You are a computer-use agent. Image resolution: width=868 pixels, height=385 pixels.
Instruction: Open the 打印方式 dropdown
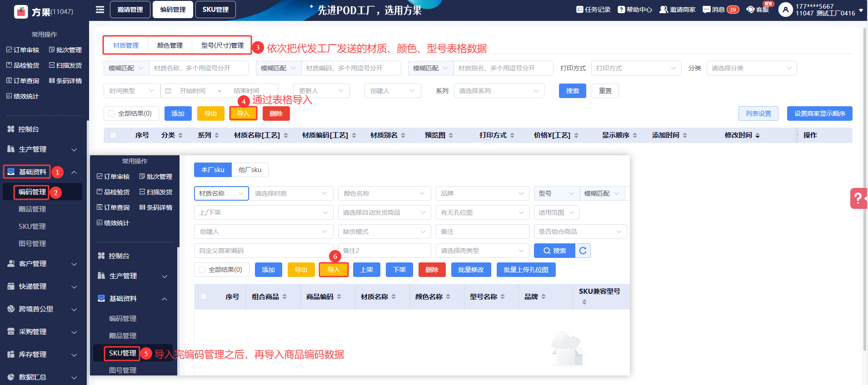point(636,68)
